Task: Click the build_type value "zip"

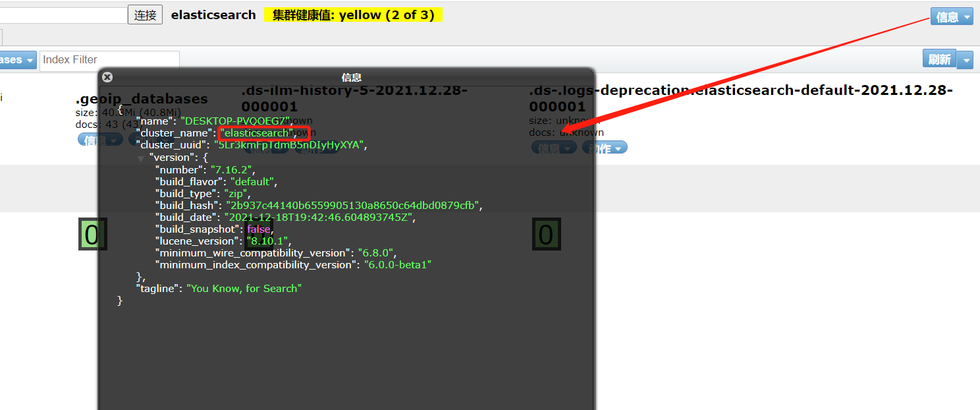Action: click(236, 194)
